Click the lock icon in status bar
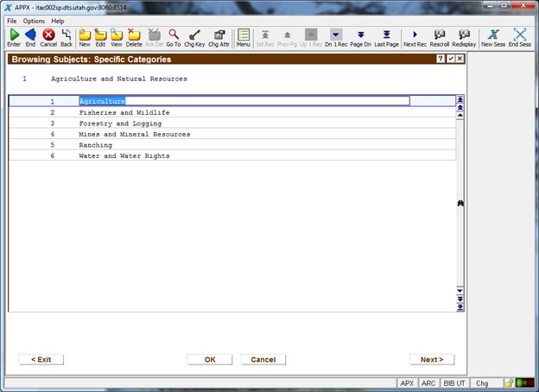The image size is (539, 392). coord(509,383)
